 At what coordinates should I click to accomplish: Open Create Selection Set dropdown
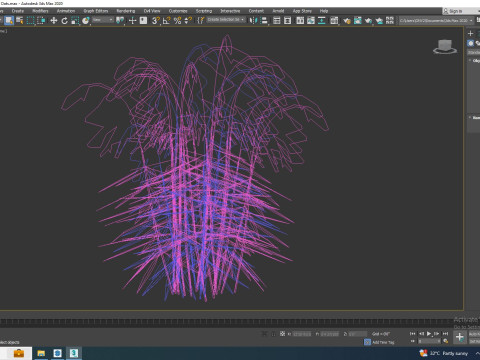(226, 20)
